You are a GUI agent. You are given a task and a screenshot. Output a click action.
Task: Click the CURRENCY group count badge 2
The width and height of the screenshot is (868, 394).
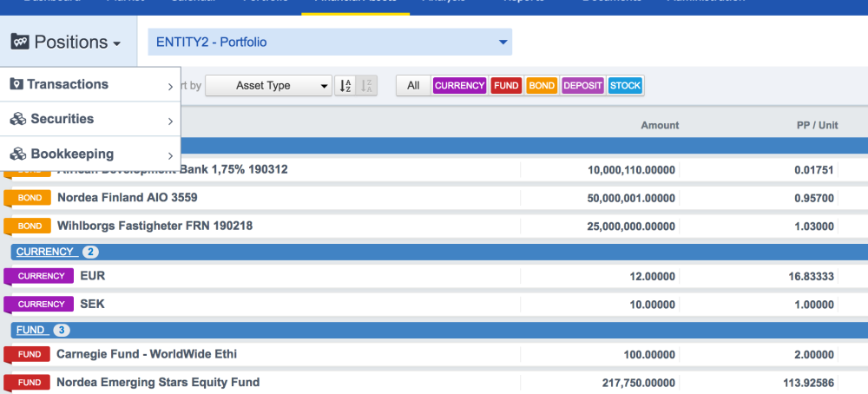[x=91, y=253]
